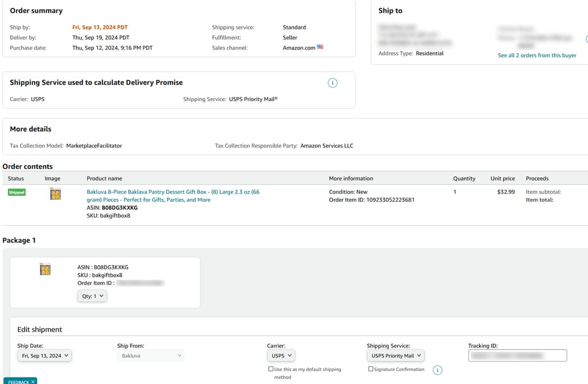
Task: Open the Shipping Service USPS Priority Mail dropdown
Action: click(x=396, y=356)
